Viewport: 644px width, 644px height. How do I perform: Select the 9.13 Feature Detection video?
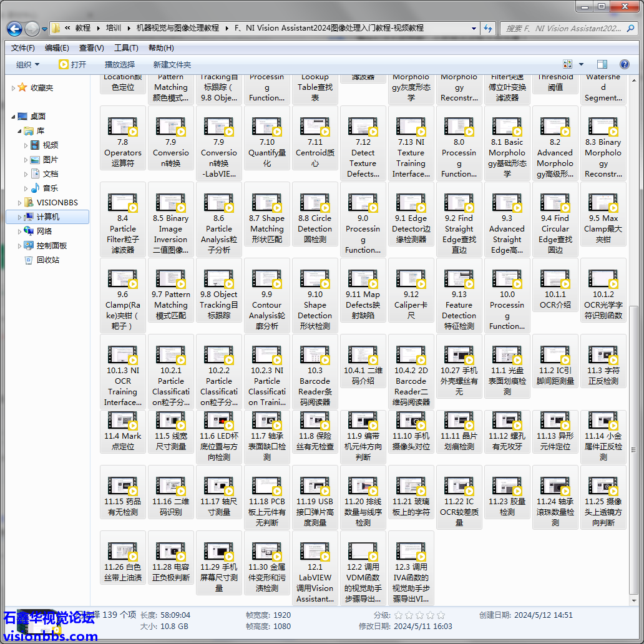point(459,295)
